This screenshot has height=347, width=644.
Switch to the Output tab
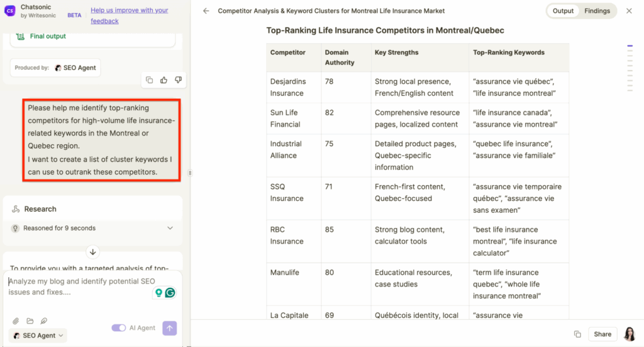tap(563, 11)
